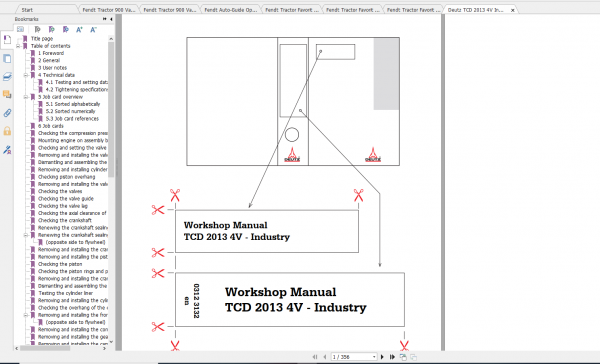The image size is (600, 364).
Task: Open the 5.1 Sorted alphabetically bookmark
Action: point(73,104)
